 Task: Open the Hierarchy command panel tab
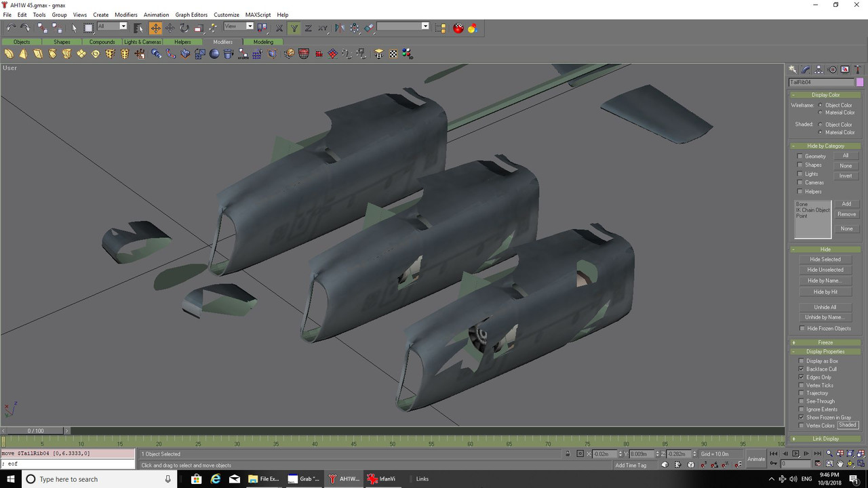coord(818,69)
